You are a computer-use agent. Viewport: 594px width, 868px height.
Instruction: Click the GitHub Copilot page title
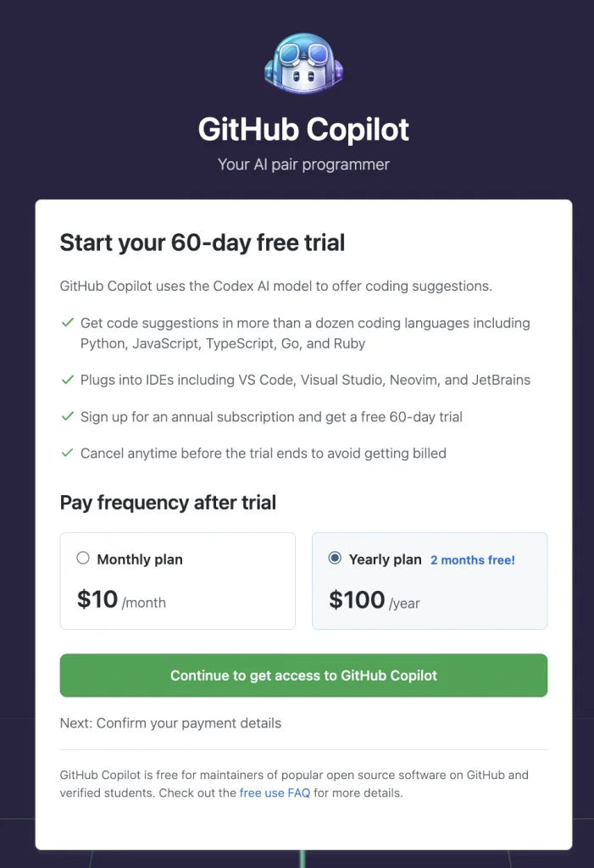click(303, 130)
